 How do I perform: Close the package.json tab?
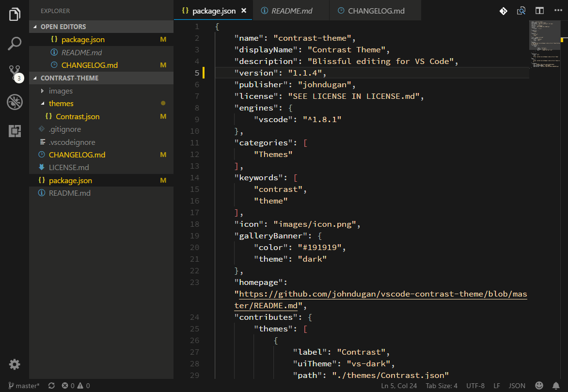[x=244, y=11]
